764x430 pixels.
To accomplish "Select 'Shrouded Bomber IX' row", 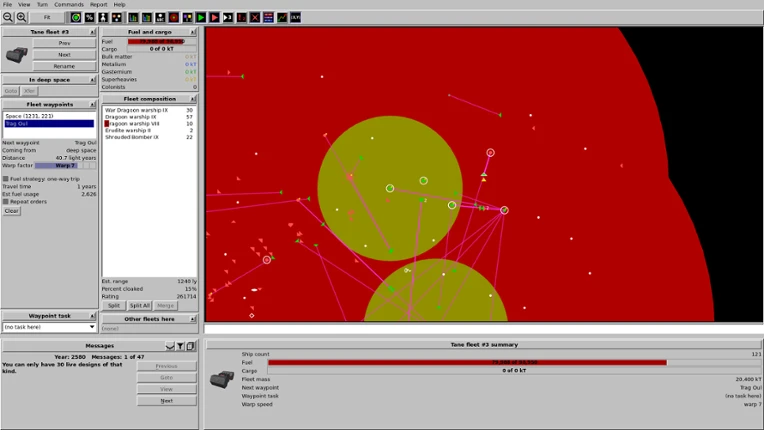I will 149,137.
